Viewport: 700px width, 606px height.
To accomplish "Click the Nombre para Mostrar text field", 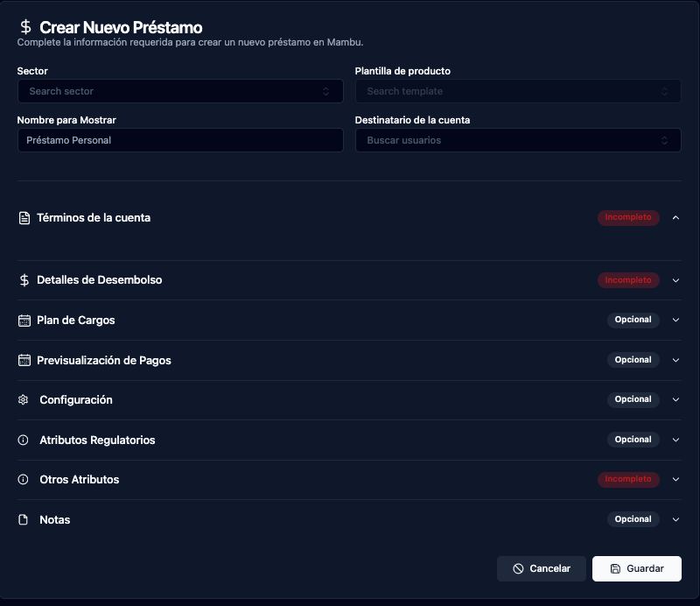I will point(180,140).
